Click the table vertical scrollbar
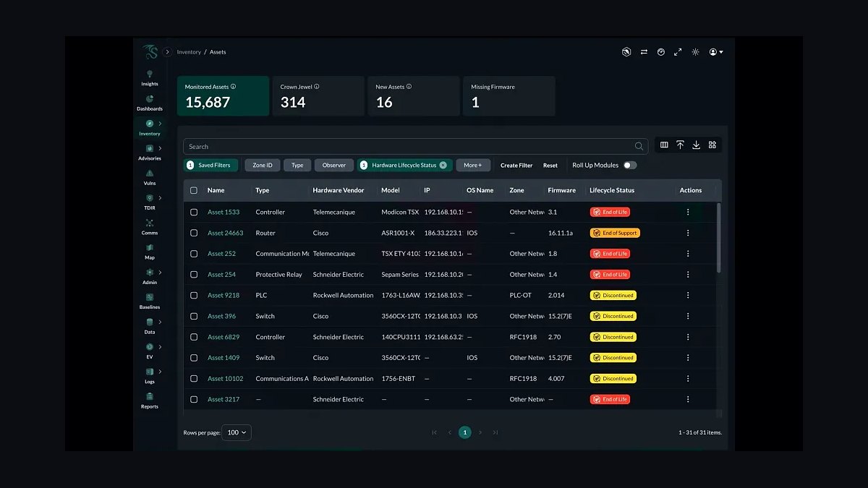868x488 pixels. [x=718, y=237]
